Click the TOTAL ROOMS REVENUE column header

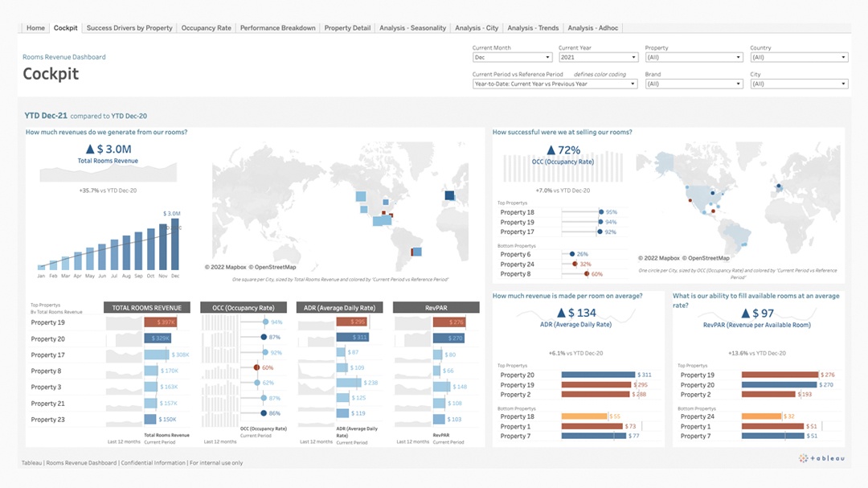point(147,308)
